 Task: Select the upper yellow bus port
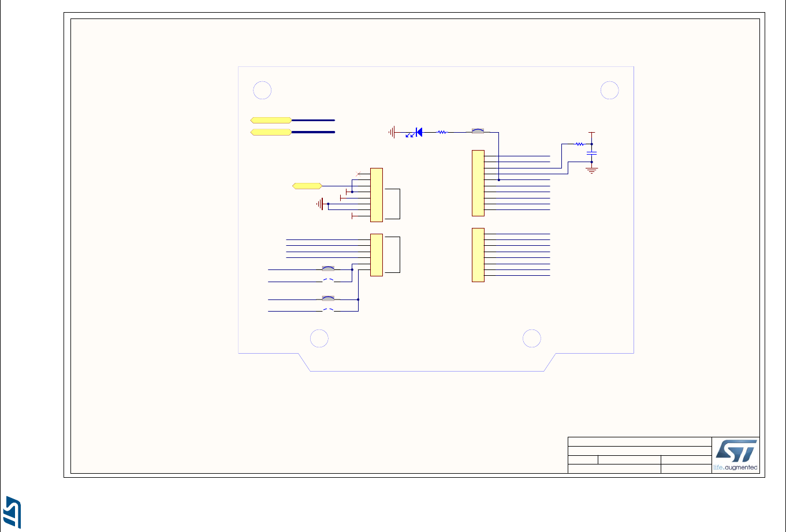click(x=271, y=120)
